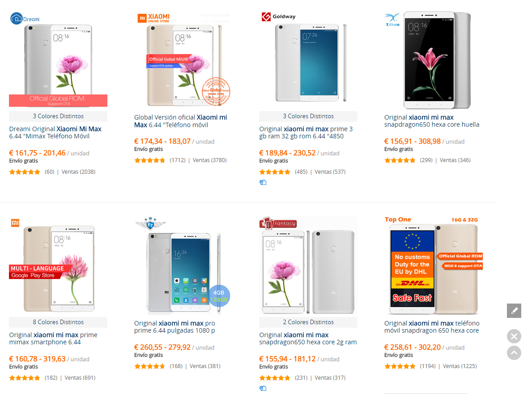This screenshot has height=394, width=532.
Task: Open Global Versión oficial Xiaomi mi Max link
Action: coord(180,121)
